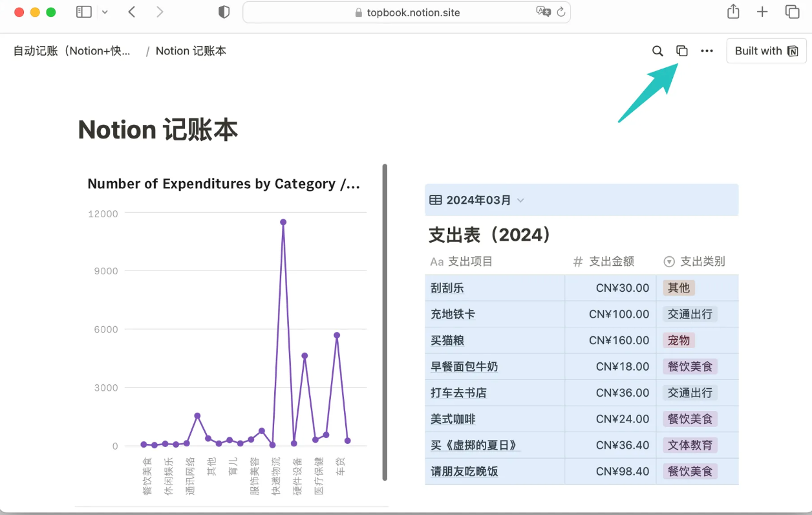Open the Safari share menu
812x515 pixels.
[733, 11]
